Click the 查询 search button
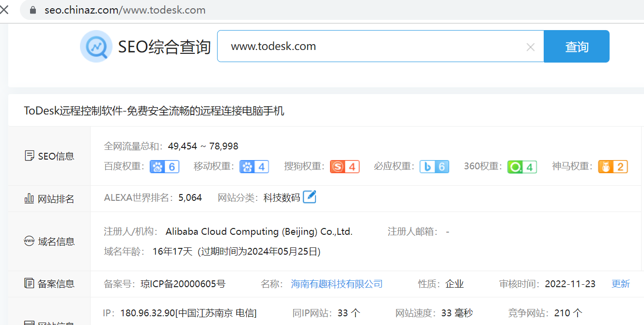The image size is (644, 325). click(x=577, y=47)
